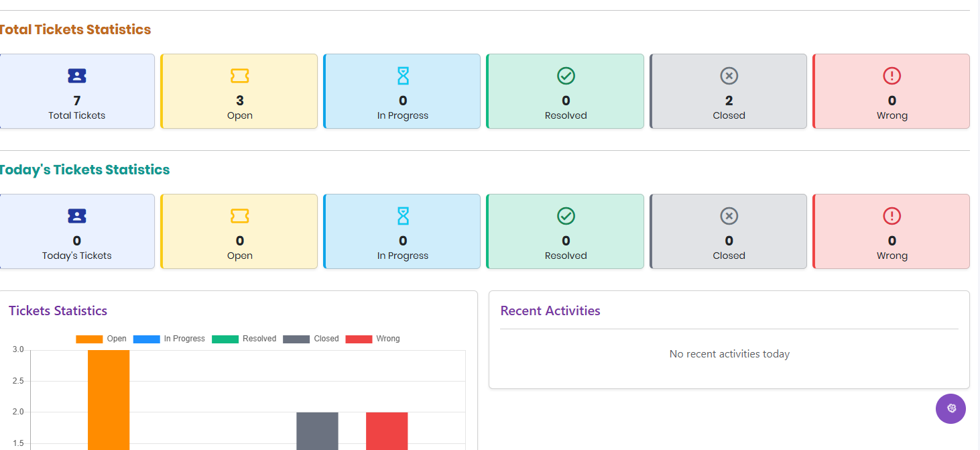
Task: Click 'No recent activities today' message
Action: [729, 353]
